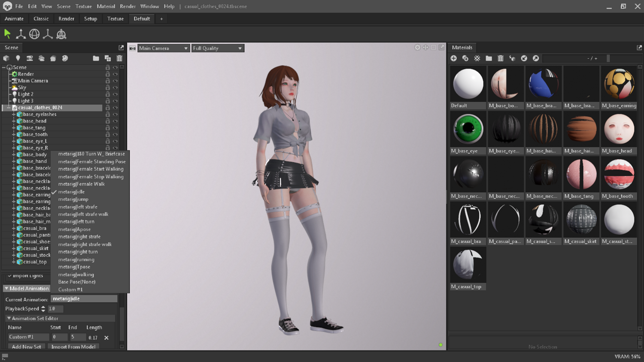Select metarig|running animation
Image resolution: width=644 pixels, height=362 pixels.
coord(76,259)
